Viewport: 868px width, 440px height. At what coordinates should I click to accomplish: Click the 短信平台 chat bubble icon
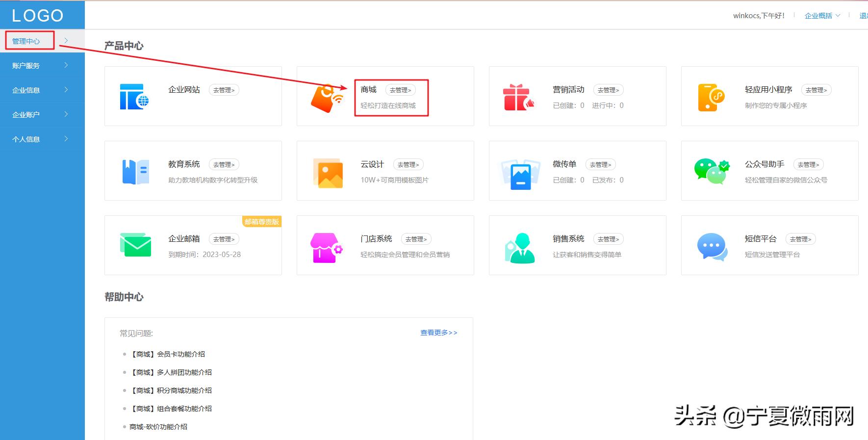[x=712, y=247]
